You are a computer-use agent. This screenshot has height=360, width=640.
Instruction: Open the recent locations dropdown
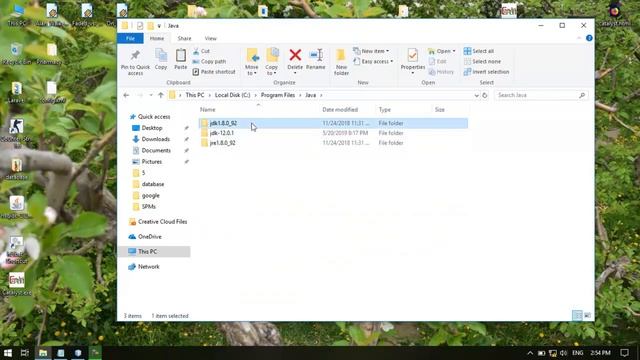[x=151, y=95]
